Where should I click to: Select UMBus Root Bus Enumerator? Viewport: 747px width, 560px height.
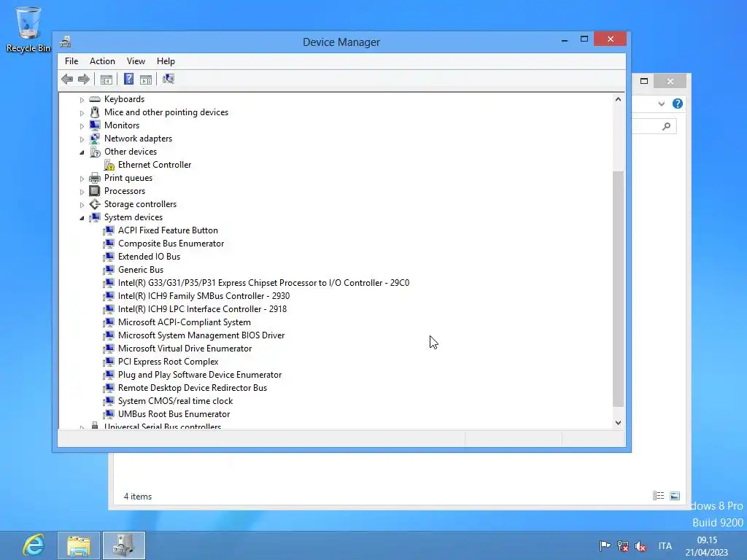click(x=174, y=414)
